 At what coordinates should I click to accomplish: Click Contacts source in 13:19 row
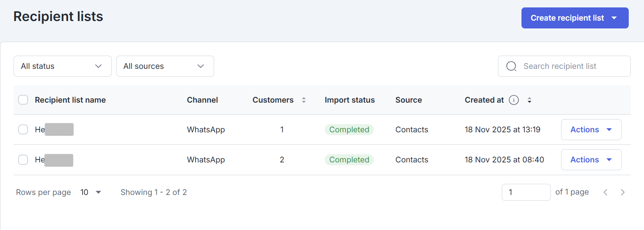click(412, 129)
